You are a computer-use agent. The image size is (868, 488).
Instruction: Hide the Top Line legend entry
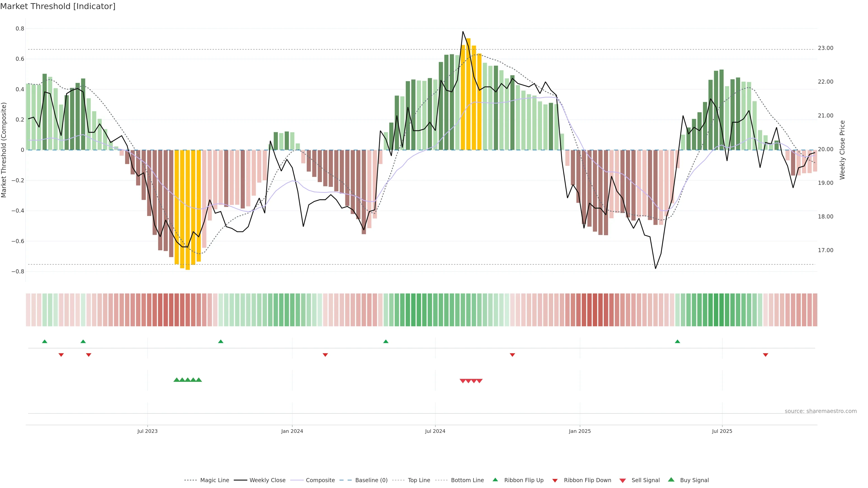pos(419,480)
